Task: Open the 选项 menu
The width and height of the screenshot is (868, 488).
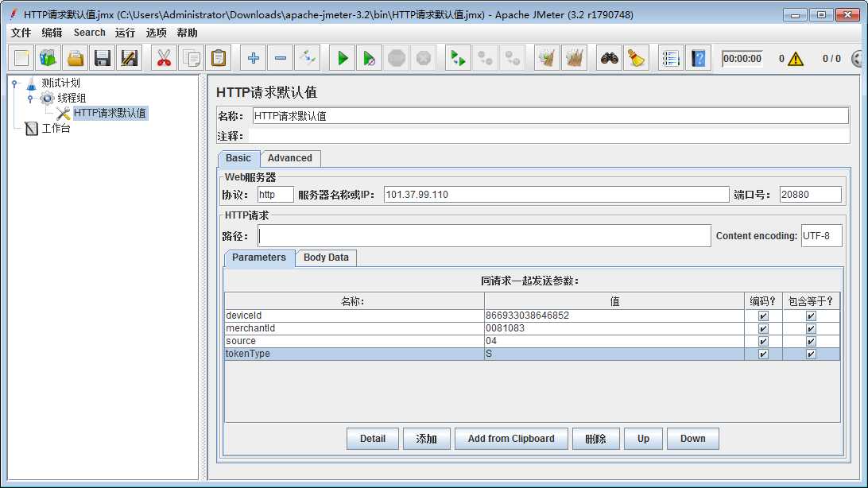Action: pos(156,33)
